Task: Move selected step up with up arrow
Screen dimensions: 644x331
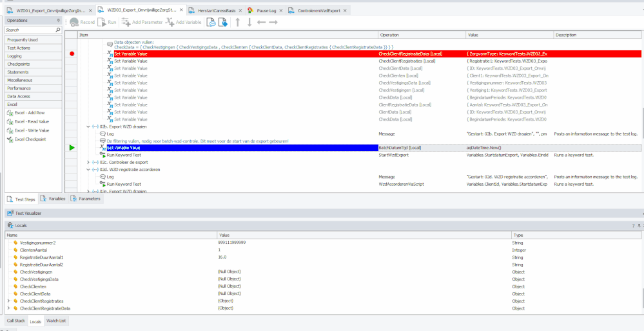Action: pyautogui.click(x=237, y=22)
